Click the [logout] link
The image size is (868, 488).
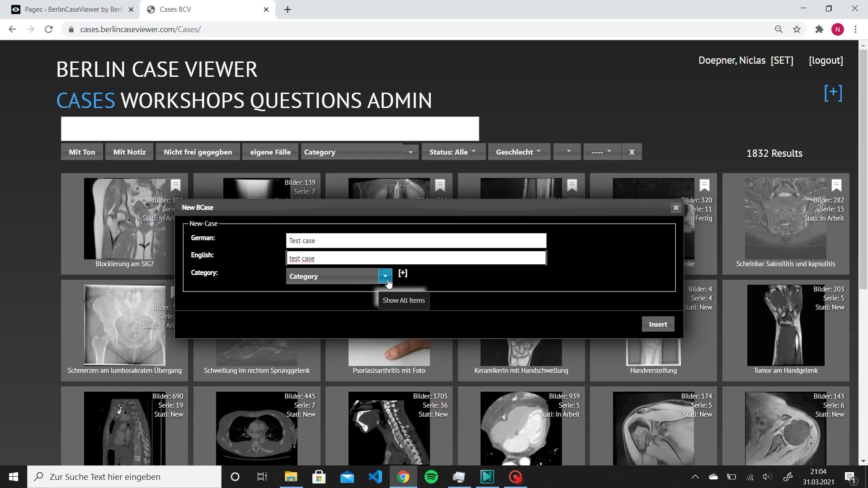[826, 61]
